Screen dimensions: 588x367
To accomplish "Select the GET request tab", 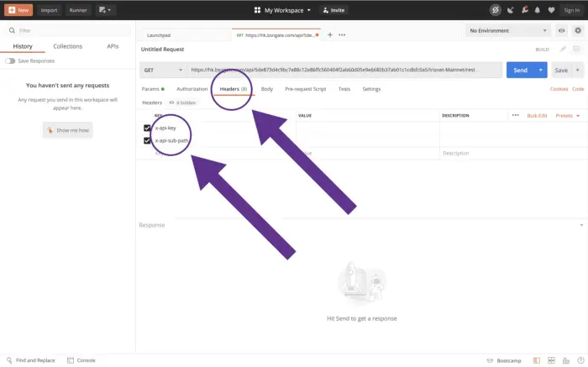I will (276, 35).
